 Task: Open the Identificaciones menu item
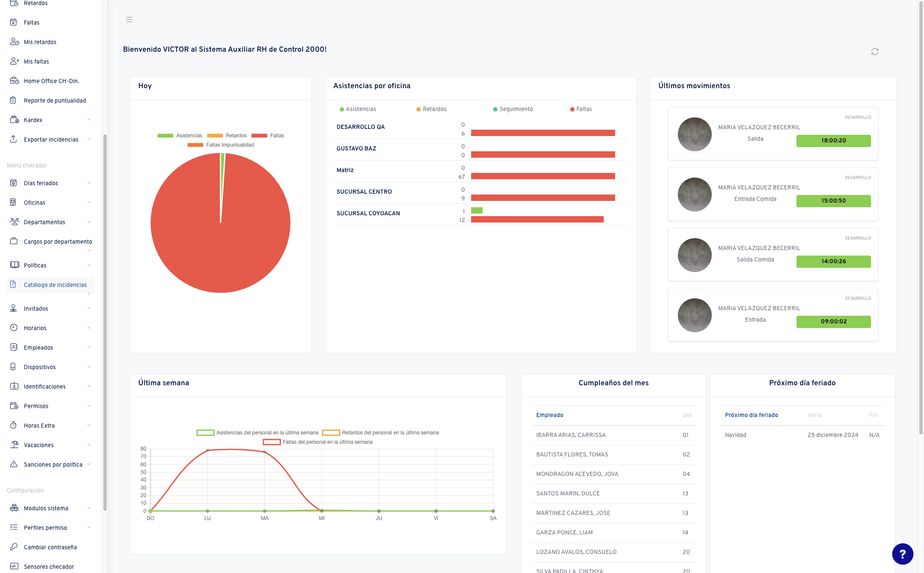coord(51,387)
